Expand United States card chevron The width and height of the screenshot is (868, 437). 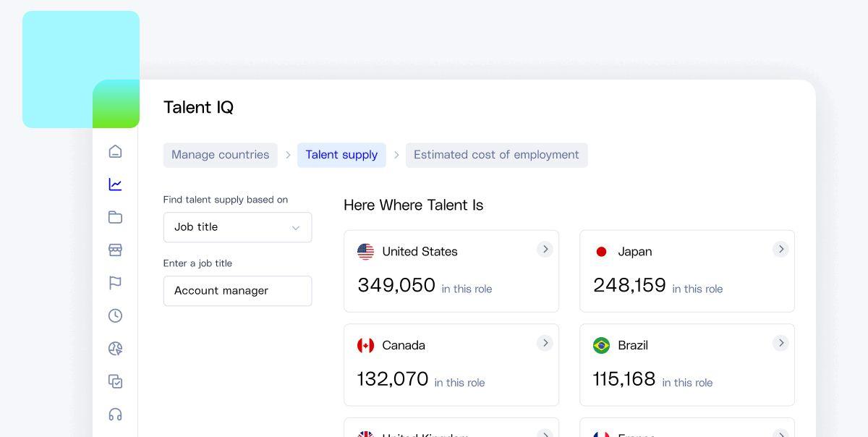(x=545, y=250)
